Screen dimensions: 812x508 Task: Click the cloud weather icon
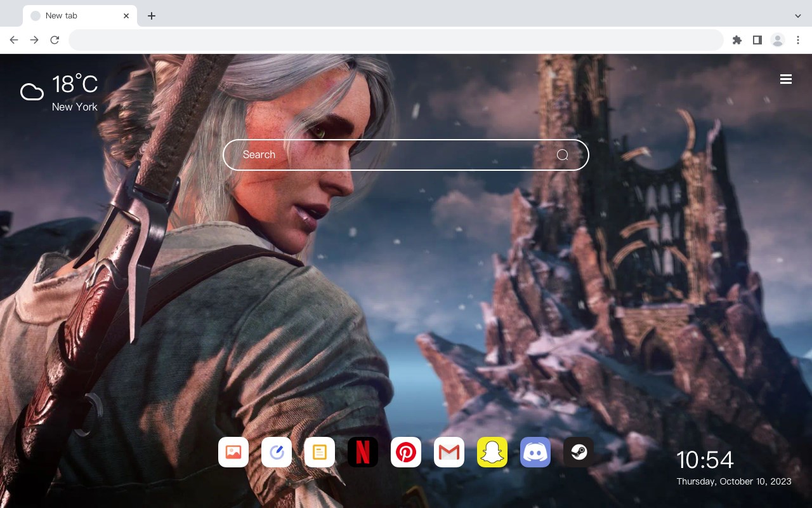[32, 92]
